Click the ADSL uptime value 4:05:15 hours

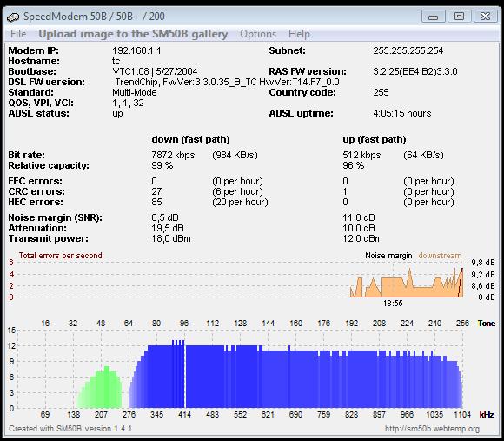401,113
